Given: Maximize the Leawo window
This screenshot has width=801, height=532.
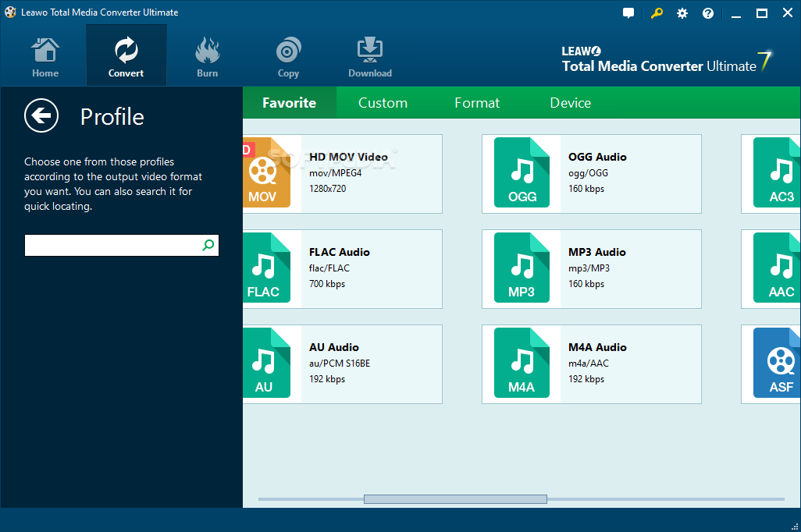Looking at the screenshot, I should click(x=762, y=13).
